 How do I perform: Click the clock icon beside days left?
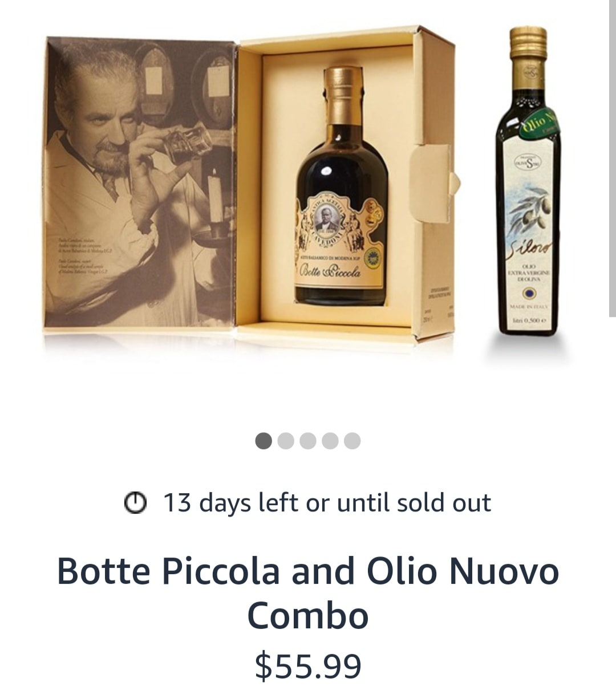[135, 503]
